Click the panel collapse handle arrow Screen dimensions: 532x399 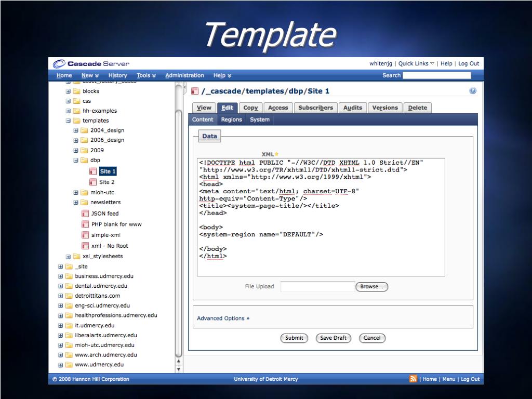pos(185,87)
